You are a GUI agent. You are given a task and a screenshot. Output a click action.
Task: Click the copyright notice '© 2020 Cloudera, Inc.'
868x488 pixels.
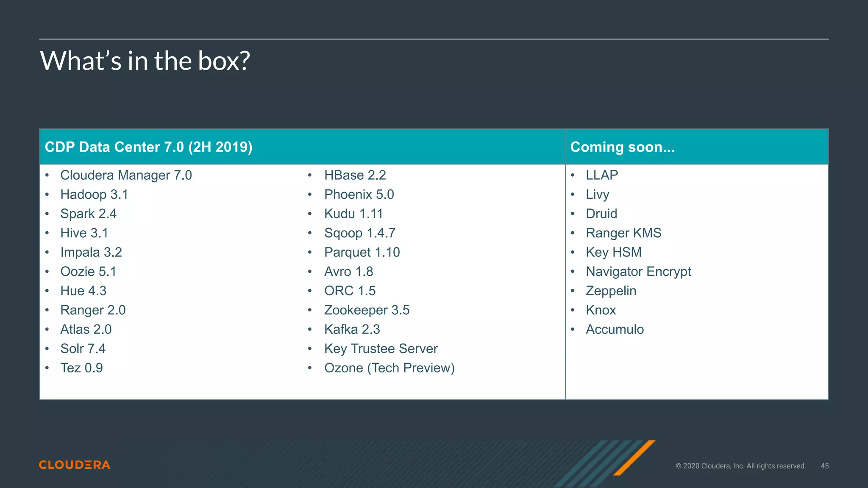click(740, 466)
